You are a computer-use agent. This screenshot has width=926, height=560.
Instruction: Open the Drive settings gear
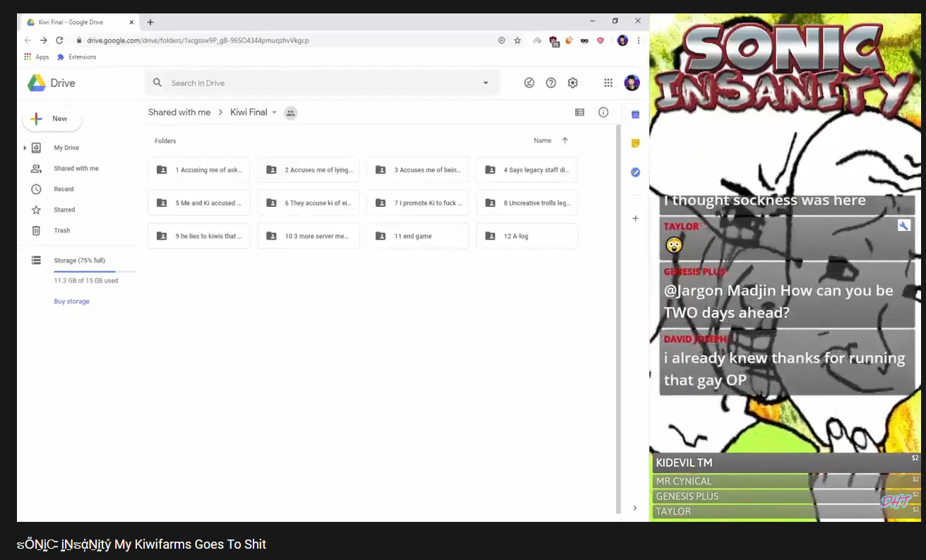tap(573, 83)
